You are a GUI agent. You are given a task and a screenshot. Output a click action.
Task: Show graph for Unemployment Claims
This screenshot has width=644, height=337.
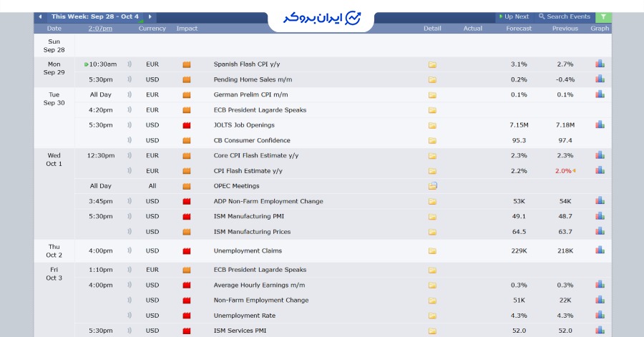tap(600, 250)
